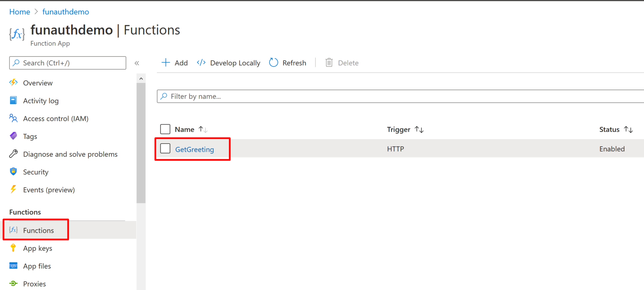Click inside the Filter by name field
The image size is (644, 290).
pos(252,96)
